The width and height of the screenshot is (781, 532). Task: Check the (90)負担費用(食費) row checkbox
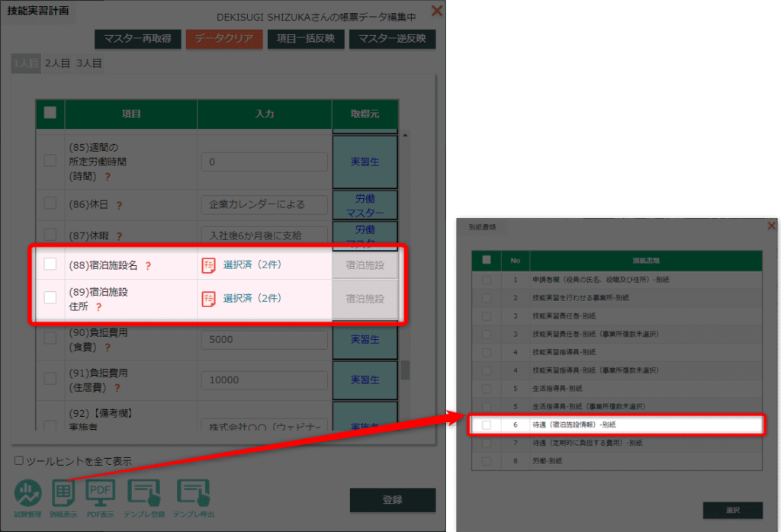[50, 338]
